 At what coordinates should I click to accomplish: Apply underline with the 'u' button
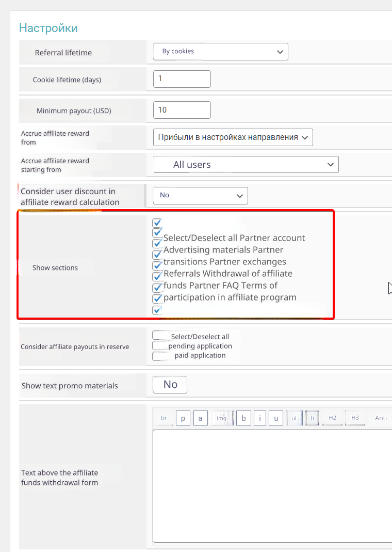click(x=276, y=418)
